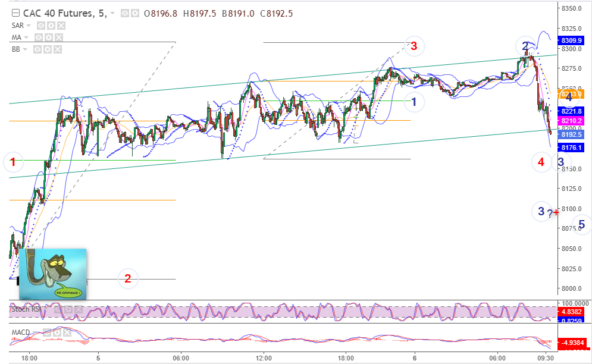
Task: Expand the BB indicator dropdown arrow
Action: click(25, 49)
